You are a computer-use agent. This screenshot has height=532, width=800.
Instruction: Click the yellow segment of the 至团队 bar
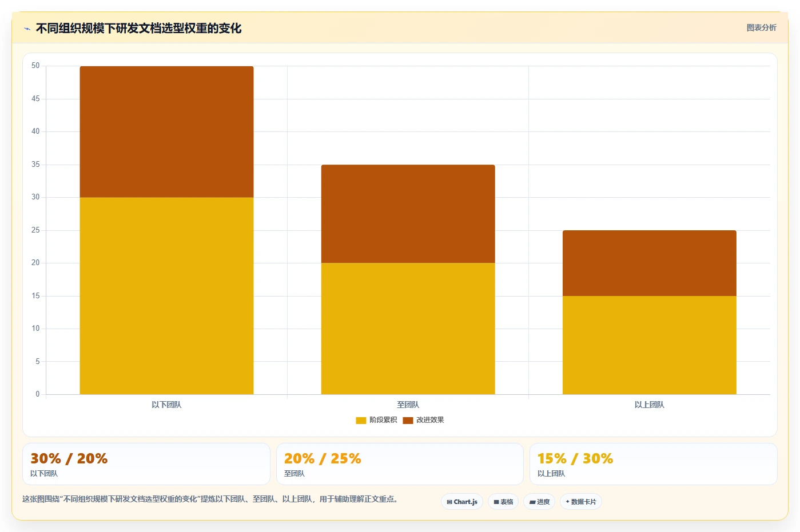point(408,329)
